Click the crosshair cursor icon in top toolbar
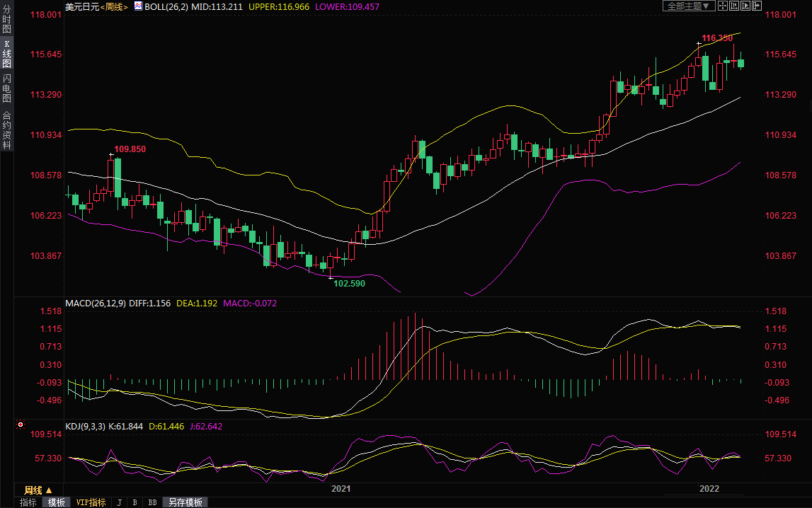Image resolution: width=812 pixels, height=508 pixels. [723, 6]
